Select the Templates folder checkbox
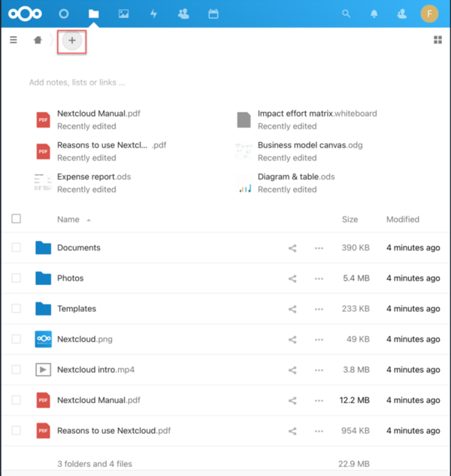Viewport: 451px width, 476px height. [x=16, y=308]
